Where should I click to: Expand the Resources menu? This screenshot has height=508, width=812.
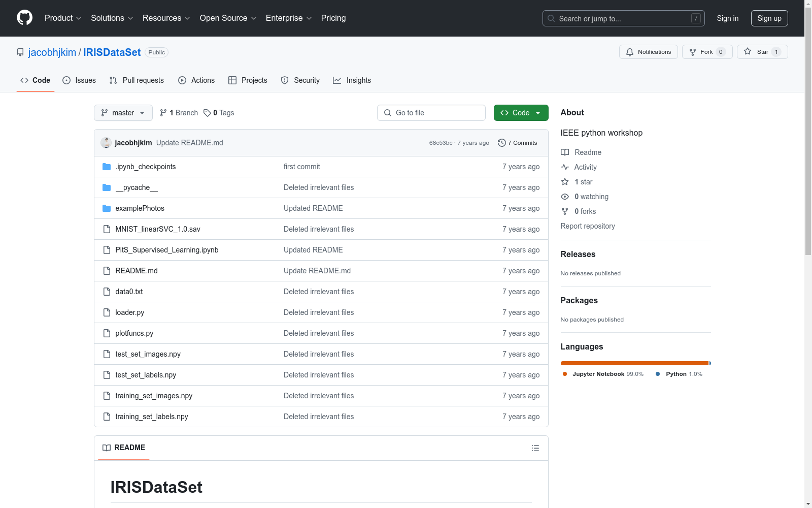(166, 18)
